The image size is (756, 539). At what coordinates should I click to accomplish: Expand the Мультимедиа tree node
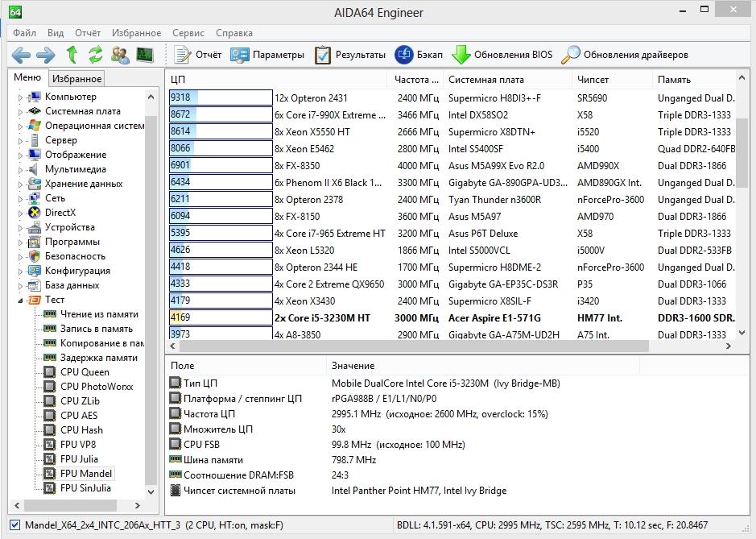21,169
